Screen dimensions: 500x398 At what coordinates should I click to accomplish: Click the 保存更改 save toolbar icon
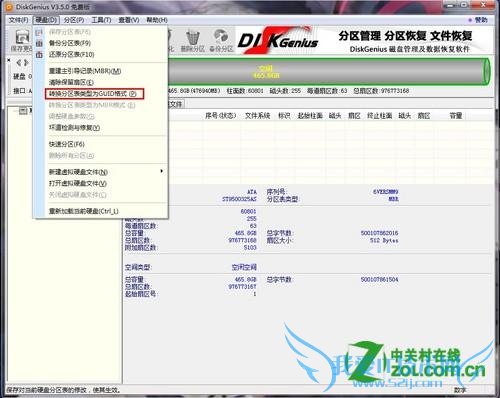[22, 40]
